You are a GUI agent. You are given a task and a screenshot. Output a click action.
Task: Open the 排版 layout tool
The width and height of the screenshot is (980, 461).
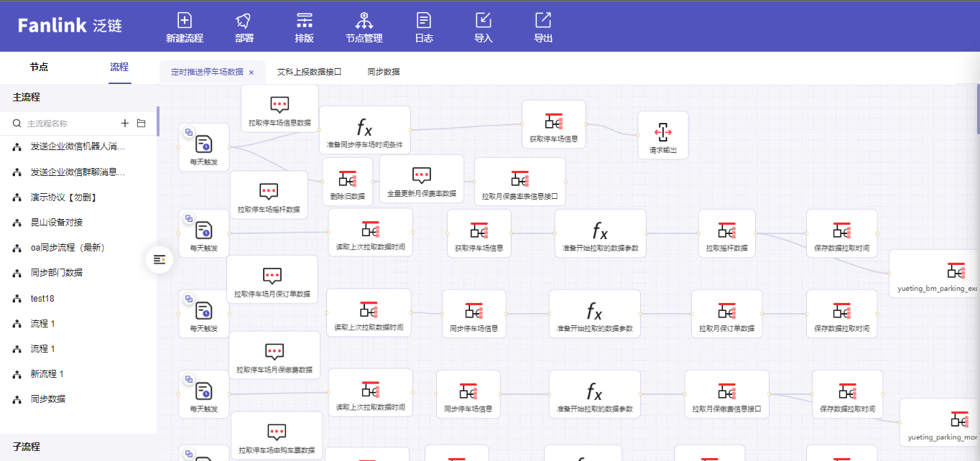304,22
